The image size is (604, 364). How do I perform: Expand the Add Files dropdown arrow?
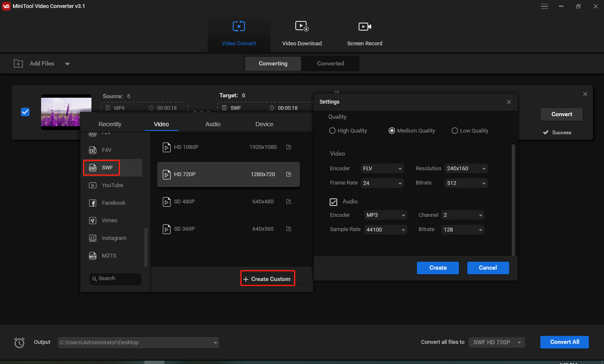click(68, 64)
